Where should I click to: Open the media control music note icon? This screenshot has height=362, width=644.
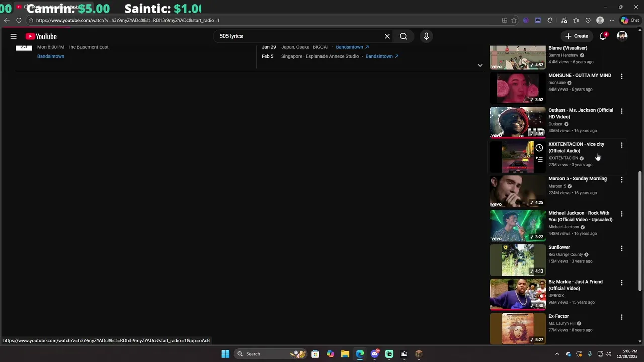(x=564, y=20)
